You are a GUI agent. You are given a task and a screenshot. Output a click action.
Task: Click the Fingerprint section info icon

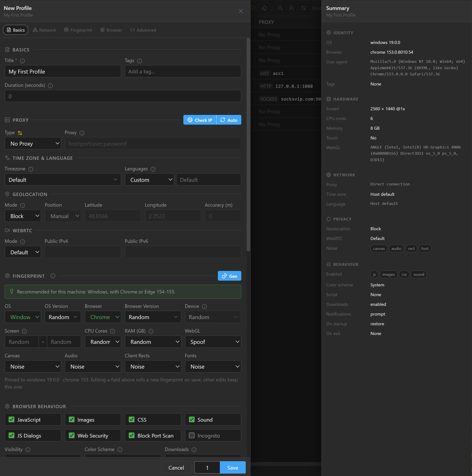53,276
